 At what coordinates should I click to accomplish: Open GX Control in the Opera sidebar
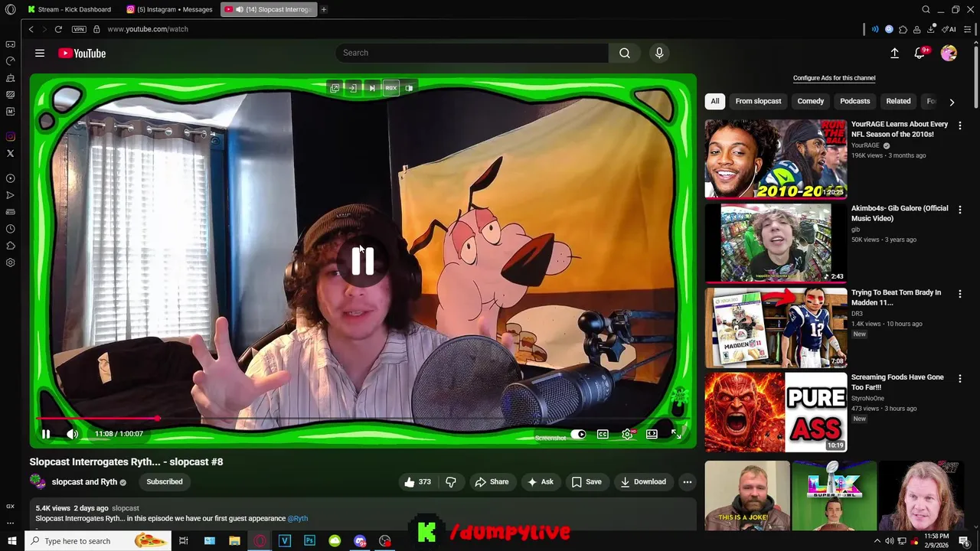tap(10, 60)
